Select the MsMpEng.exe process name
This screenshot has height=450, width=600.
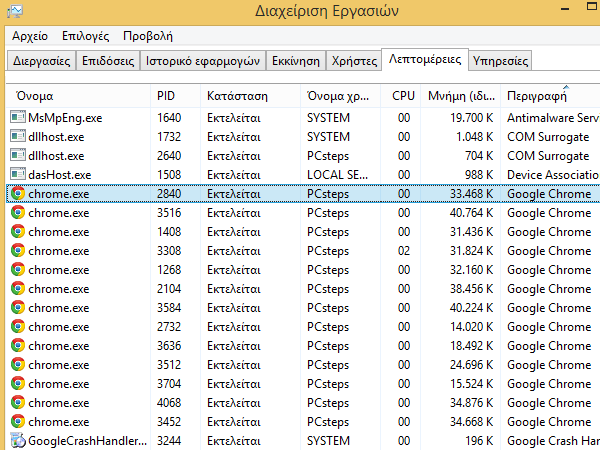pyautogui.click(x=65, y=117)
